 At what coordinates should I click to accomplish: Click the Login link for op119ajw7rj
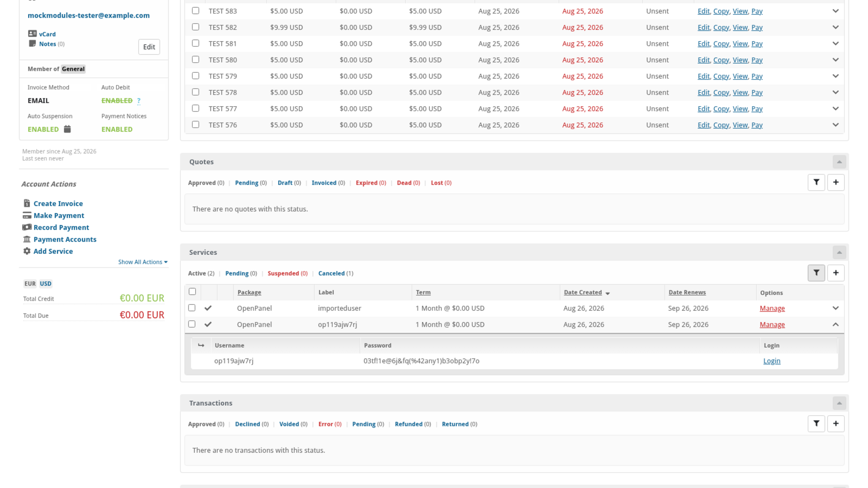coord(772,361)
